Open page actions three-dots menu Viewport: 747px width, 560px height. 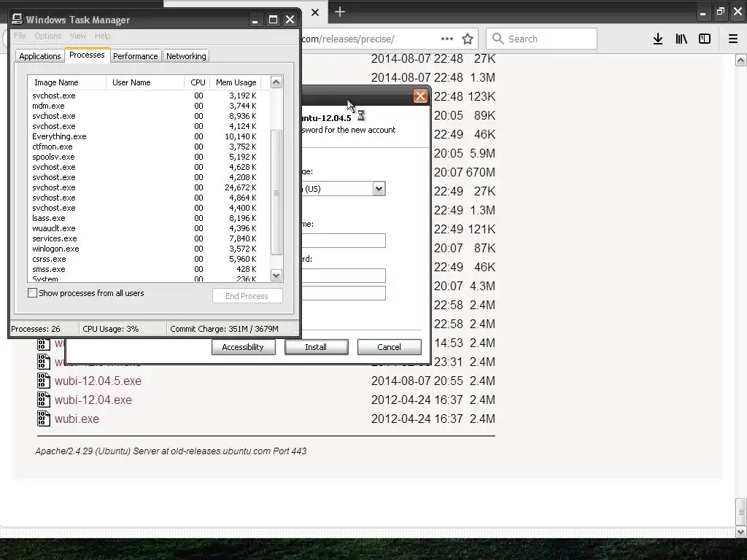(447, 39)
